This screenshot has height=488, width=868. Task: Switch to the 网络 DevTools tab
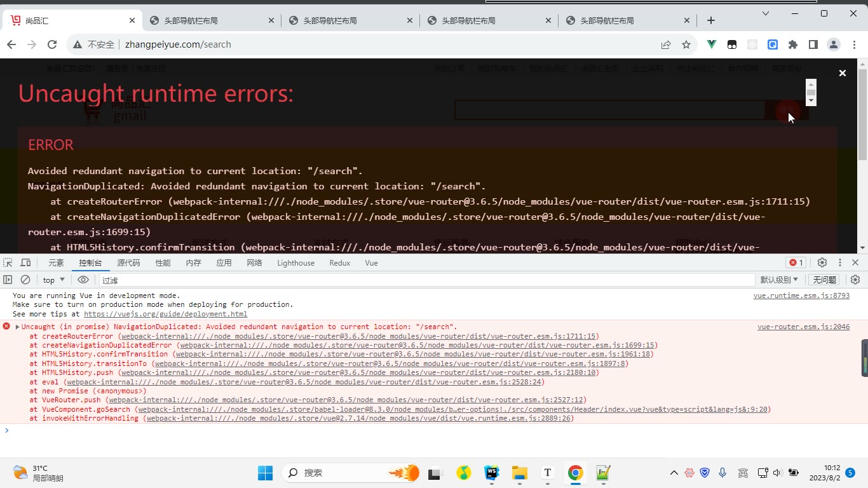point(255,262)
